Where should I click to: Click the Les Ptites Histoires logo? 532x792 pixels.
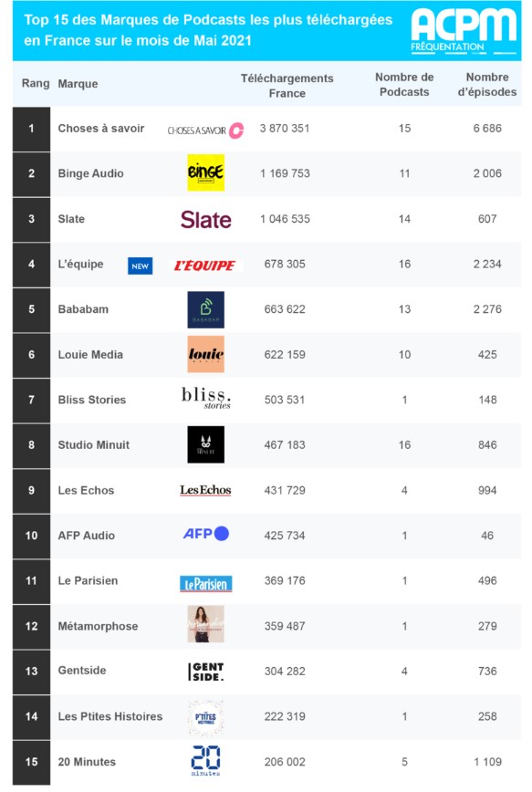pos(205,717)
